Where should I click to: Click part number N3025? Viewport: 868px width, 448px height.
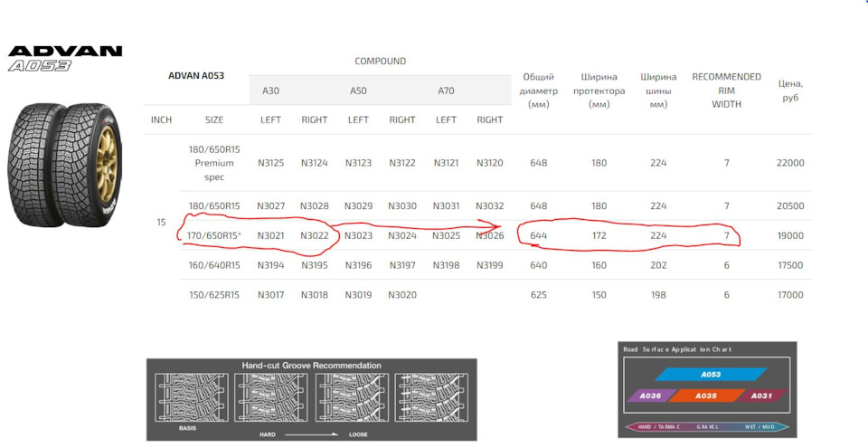coord(446,235)
